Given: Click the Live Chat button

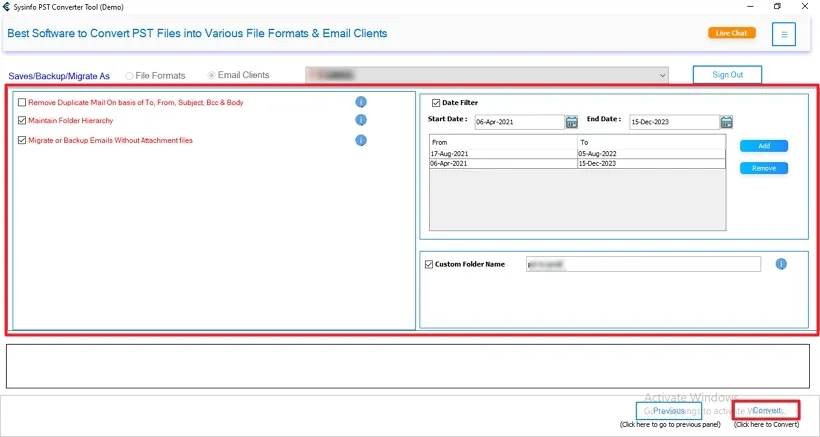Looking at the screenshot, I should (731, 33).
